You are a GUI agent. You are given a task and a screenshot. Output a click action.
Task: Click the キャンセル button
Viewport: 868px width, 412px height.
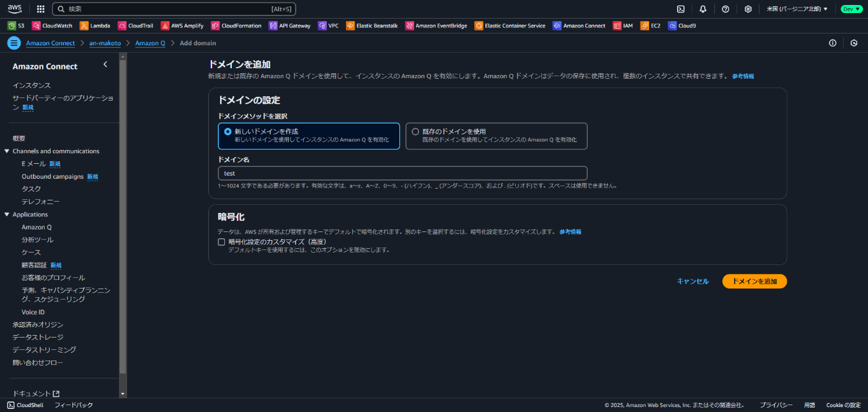point(693,281)
